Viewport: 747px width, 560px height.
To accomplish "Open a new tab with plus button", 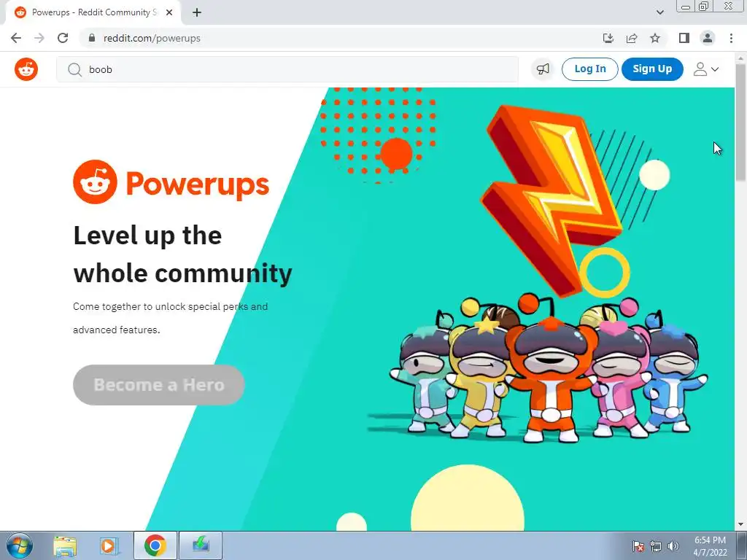I will click(197, 12).
